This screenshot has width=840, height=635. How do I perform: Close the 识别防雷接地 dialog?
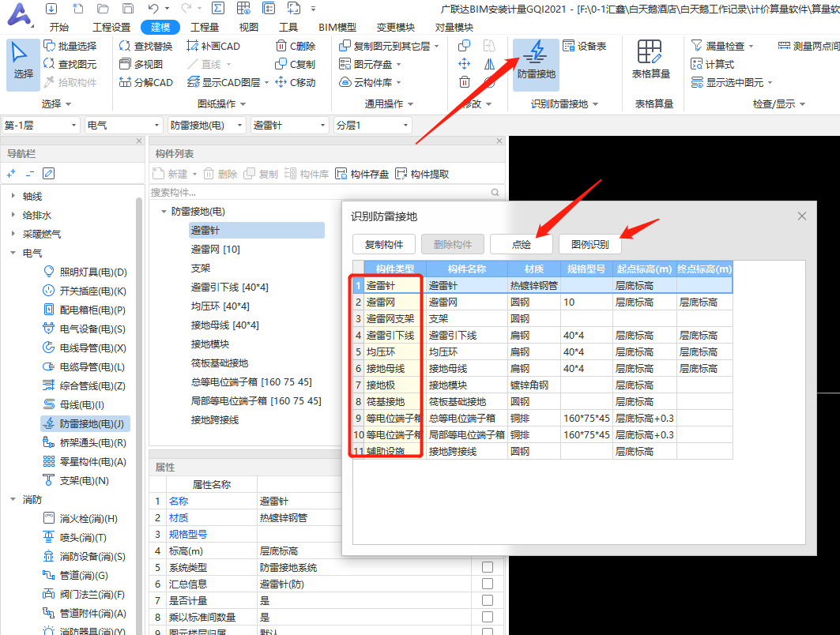pos(801,216)
